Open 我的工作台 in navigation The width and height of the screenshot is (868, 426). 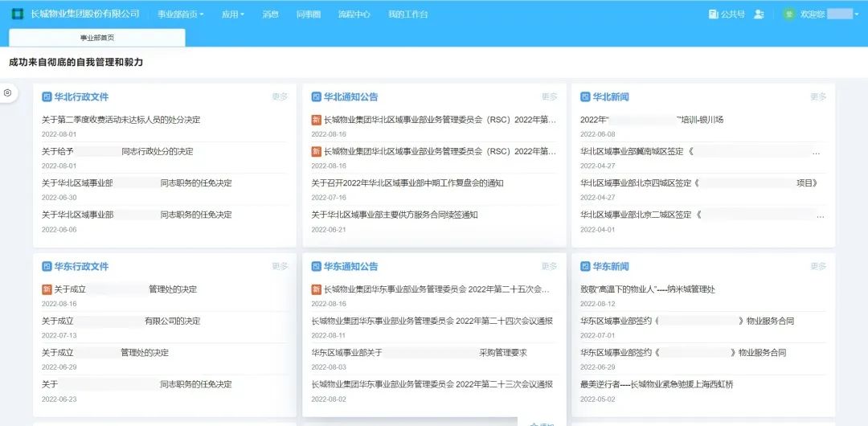pos(408,14)
